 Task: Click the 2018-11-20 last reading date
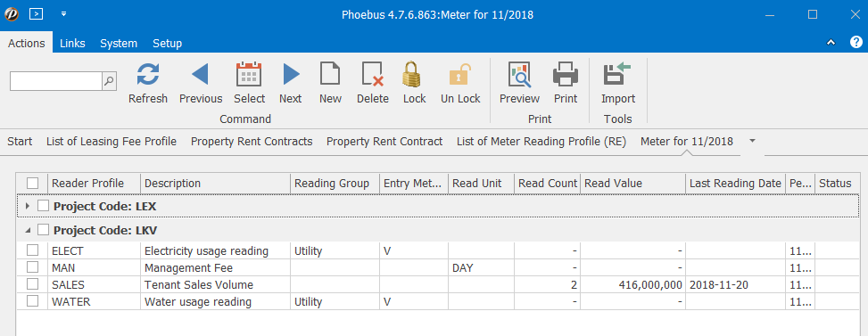pos(735,285)
